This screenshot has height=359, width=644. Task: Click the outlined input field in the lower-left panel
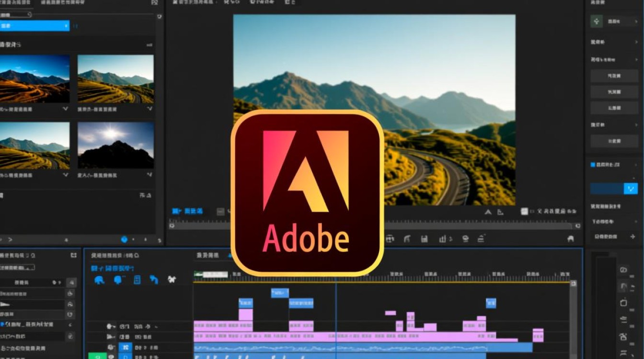(x=17, y=268)
